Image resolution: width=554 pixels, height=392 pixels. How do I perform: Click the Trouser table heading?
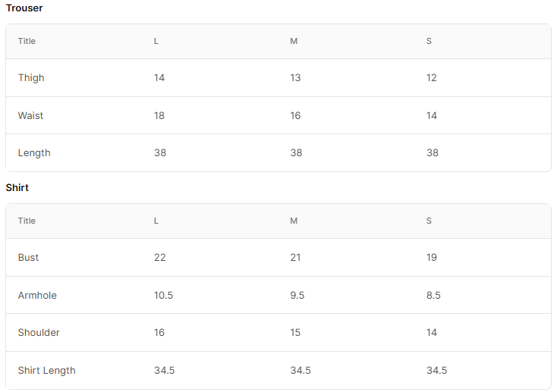click(x=24, y=8)
